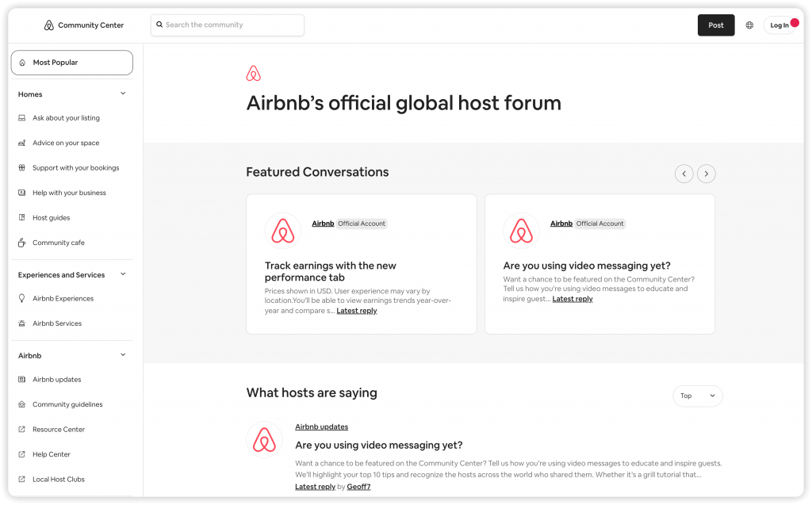Collapse the Airbnb sidebar section
Viewport: 812px width, 505px height.
point(123,355)
